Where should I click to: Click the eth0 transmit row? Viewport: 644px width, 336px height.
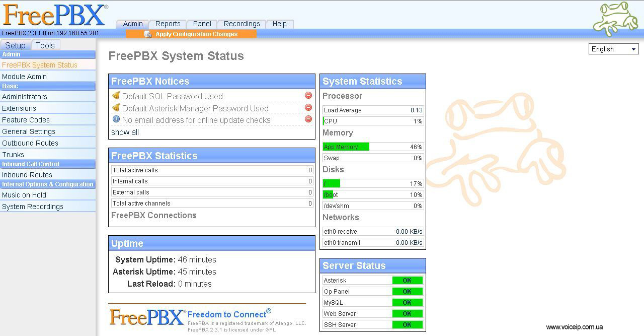click(x=373, y=242)
